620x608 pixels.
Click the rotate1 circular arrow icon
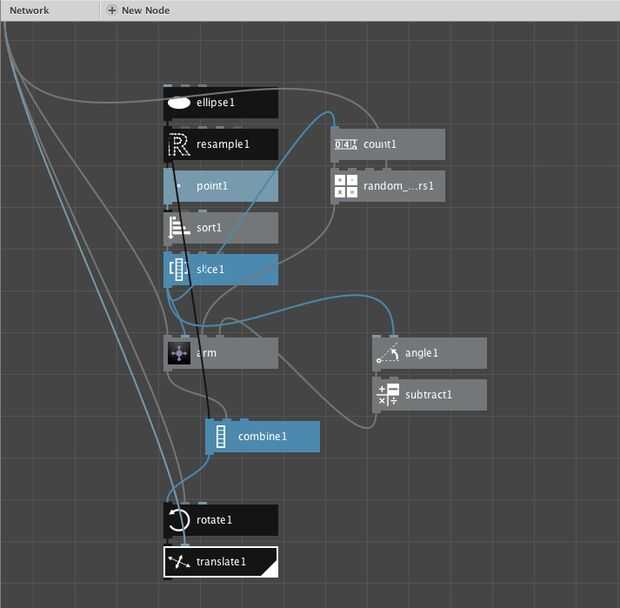point(179,520)
